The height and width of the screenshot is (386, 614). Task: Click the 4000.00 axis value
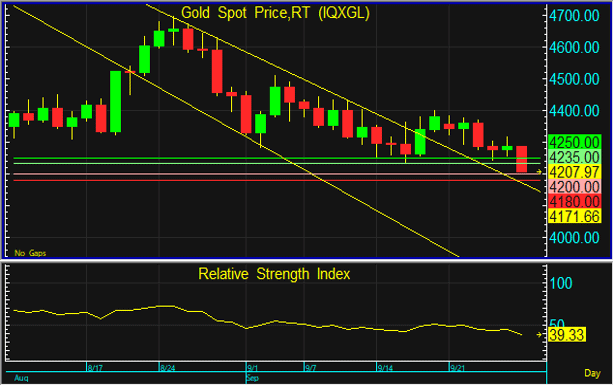(574, 238)
